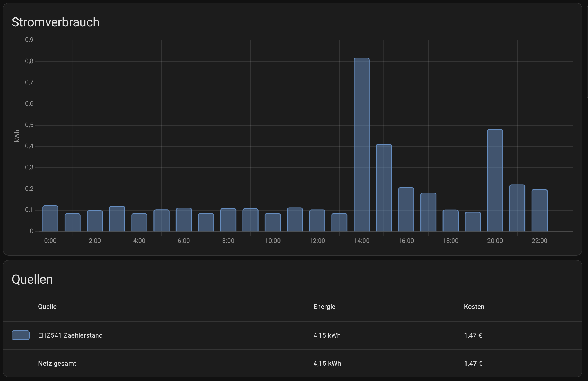Click the Stromverbrauch card title
This screenshot has width=588, height=381.
pyautogui.click(x=56, y=22)
